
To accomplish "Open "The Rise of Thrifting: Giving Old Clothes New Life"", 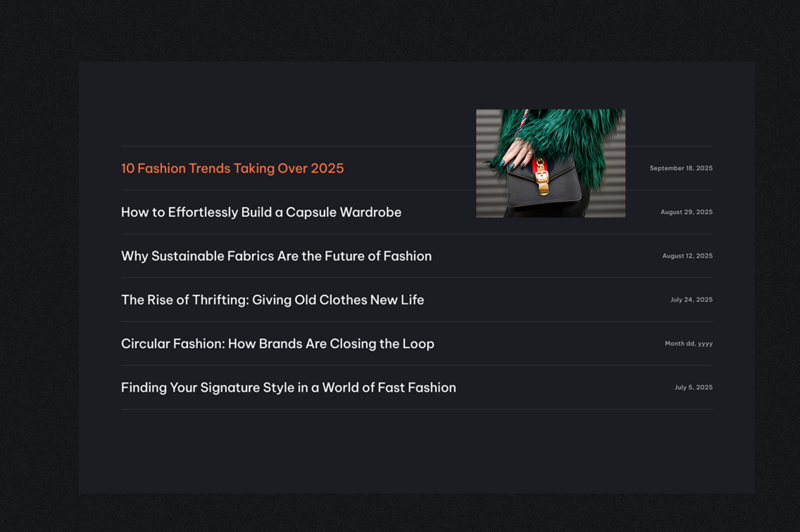I will coord(272,299).
